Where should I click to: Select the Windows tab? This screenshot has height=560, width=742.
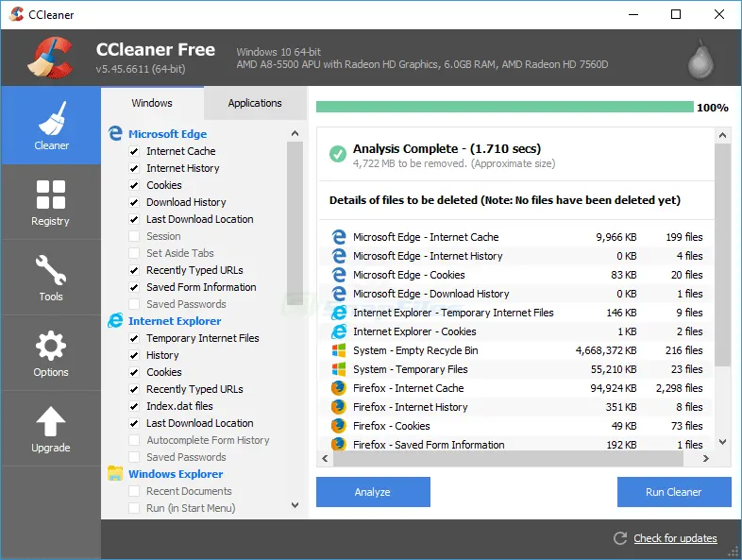(x=152, y=103)
